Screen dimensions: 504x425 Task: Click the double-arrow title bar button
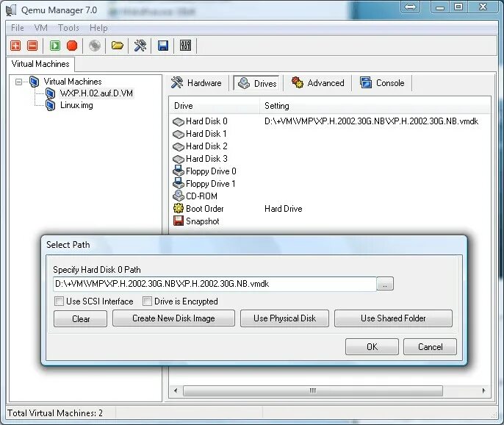click(x=410, y=7)
